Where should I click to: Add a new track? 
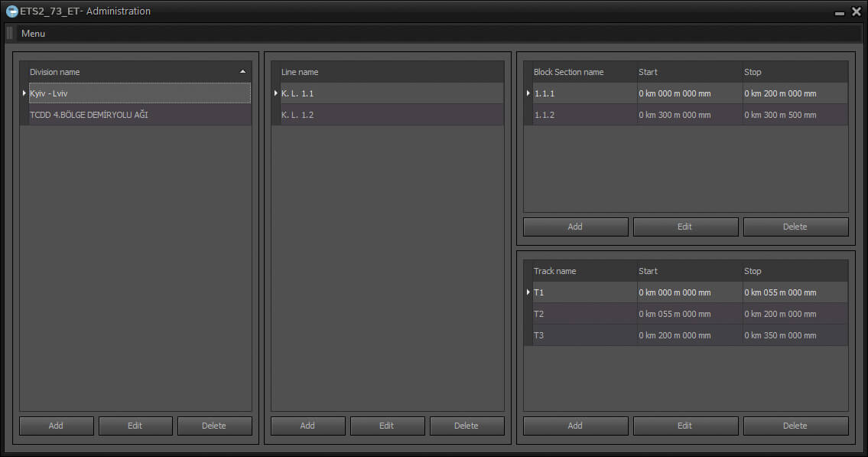pyautogui.click(x=576, y=426)
